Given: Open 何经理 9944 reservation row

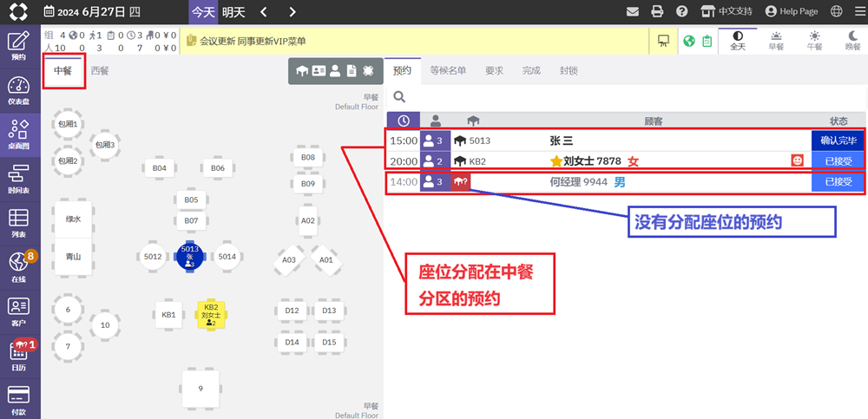Looking at the screenshot, I should point(625,181).
